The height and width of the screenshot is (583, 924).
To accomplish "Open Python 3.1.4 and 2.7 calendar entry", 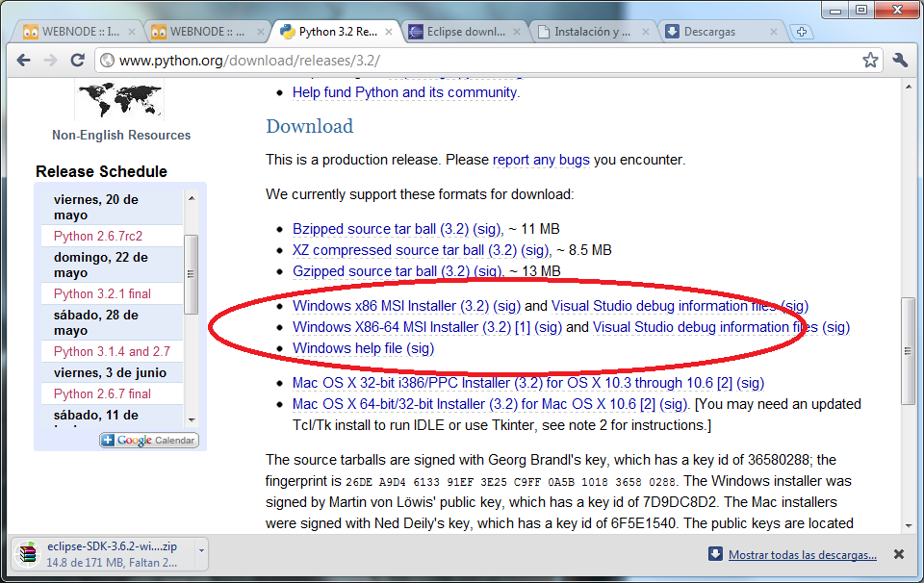I will 112,351.
